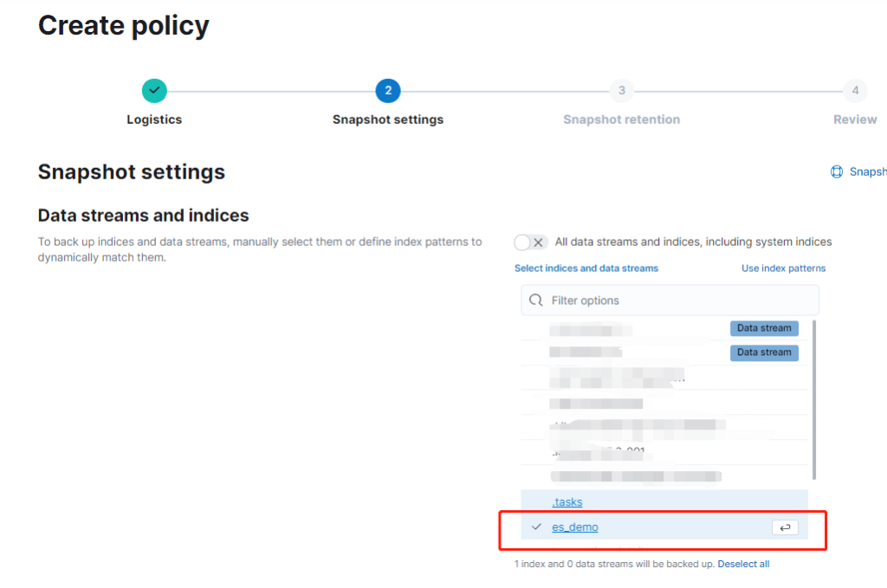The image size is (887, 588).
Task: Open the Snapshot settings step label
Action: [388, 120]
